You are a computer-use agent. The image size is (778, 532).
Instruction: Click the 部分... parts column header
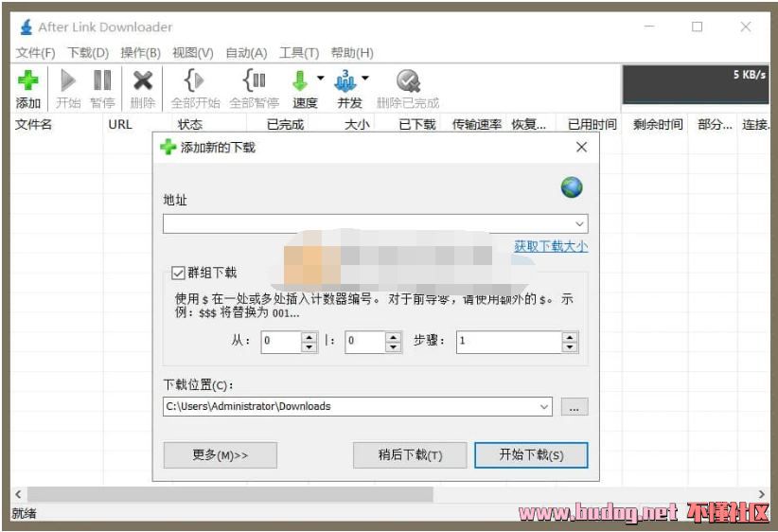[x=715, y=124]
